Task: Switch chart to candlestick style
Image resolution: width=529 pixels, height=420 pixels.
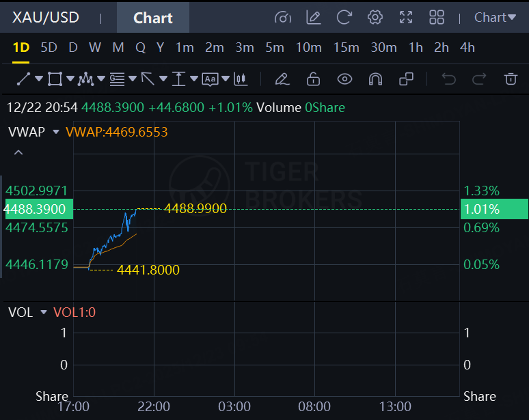Action: point(241,79)
